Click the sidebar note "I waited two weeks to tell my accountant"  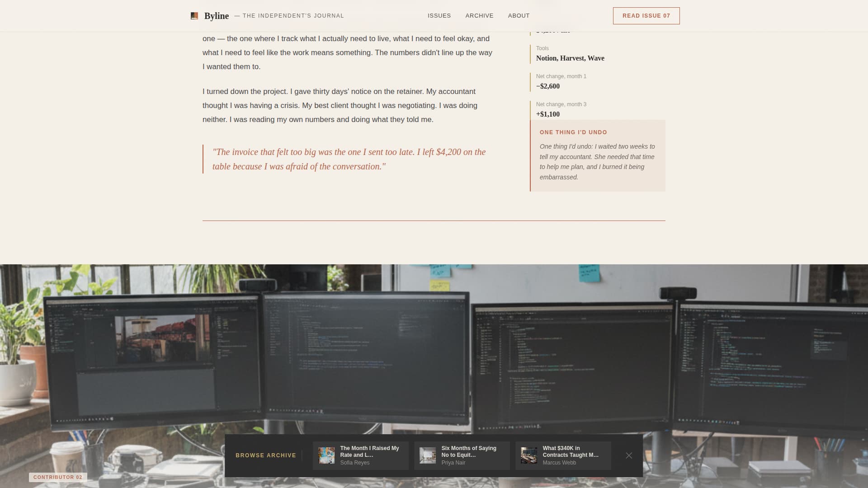[x=597, y=162]
